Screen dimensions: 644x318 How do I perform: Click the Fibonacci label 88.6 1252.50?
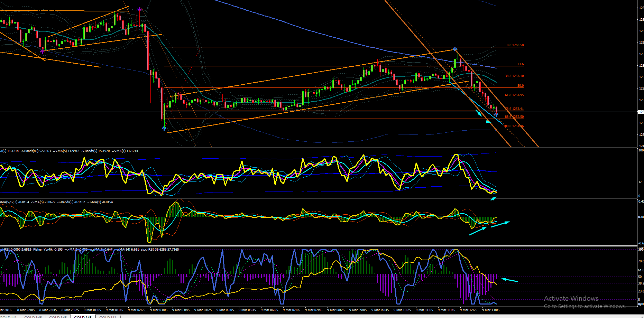point(514,117)
